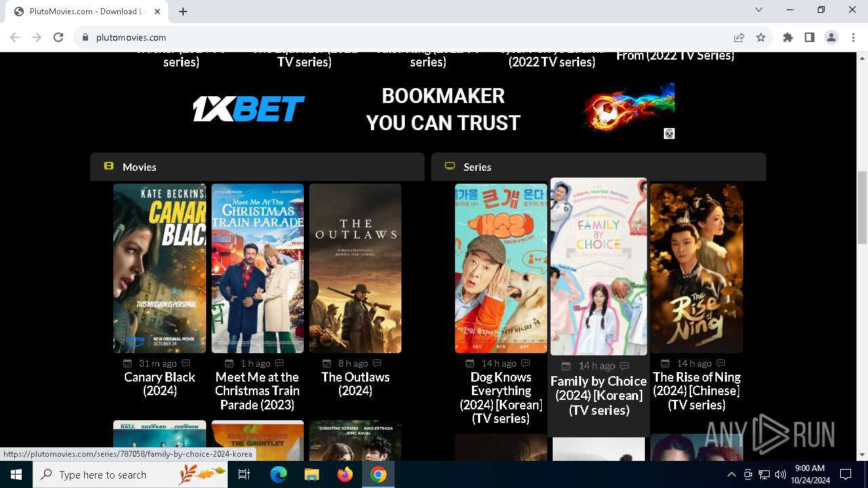Click Family by Choice (2024) title link
Viewport: 868px width, 488px height.
point(599,395)
